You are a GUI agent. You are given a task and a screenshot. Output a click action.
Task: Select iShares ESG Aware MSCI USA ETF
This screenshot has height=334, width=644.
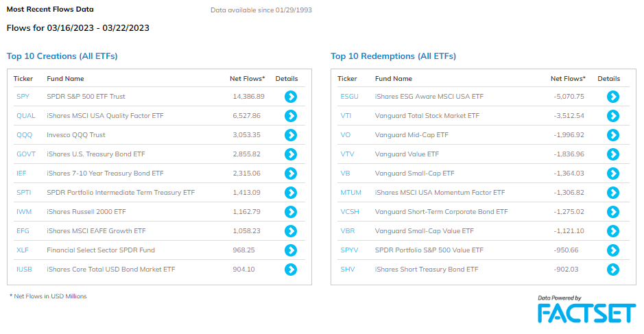pos(429,97)
